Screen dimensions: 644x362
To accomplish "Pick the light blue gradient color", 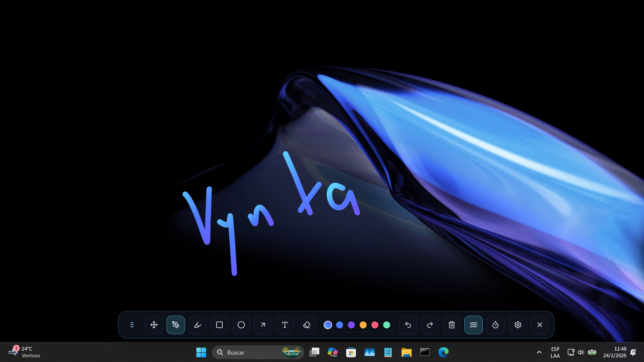I will tap(328, 325).
